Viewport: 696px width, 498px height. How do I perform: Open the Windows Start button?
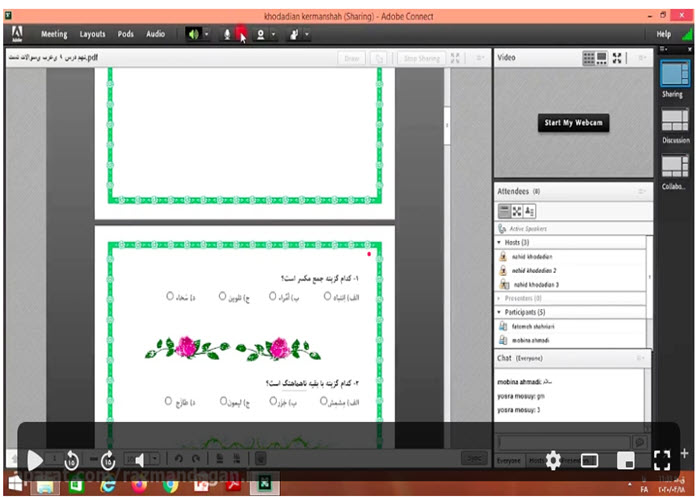tap(15, 483)
